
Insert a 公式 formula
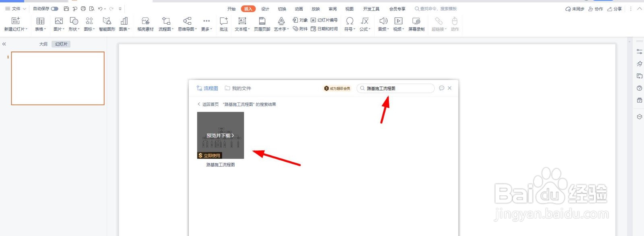point(365,24)
